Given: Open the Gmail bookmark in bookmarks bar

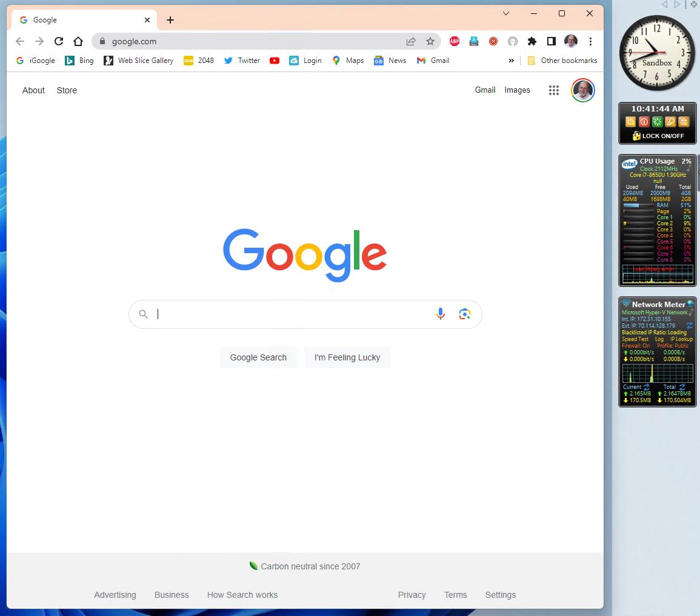Looking at the screenshot, I should [x=433, y=61].
